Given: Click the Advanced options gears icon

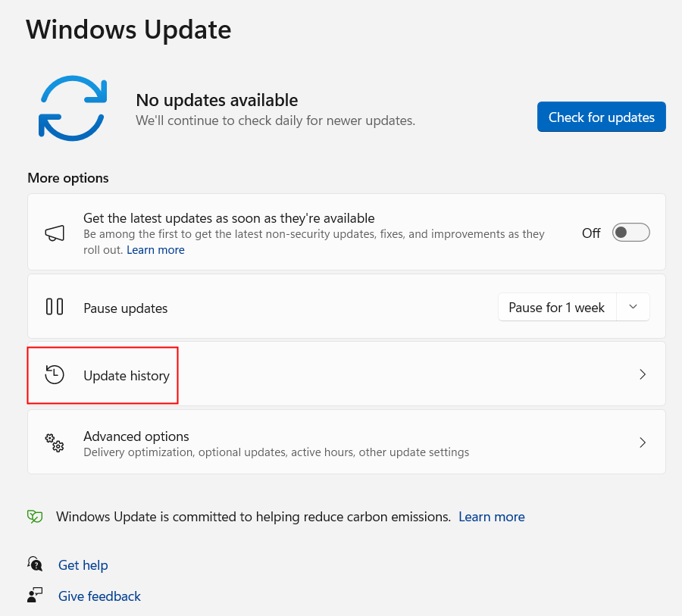Looking at the screenshot, I should coord(55,442).
